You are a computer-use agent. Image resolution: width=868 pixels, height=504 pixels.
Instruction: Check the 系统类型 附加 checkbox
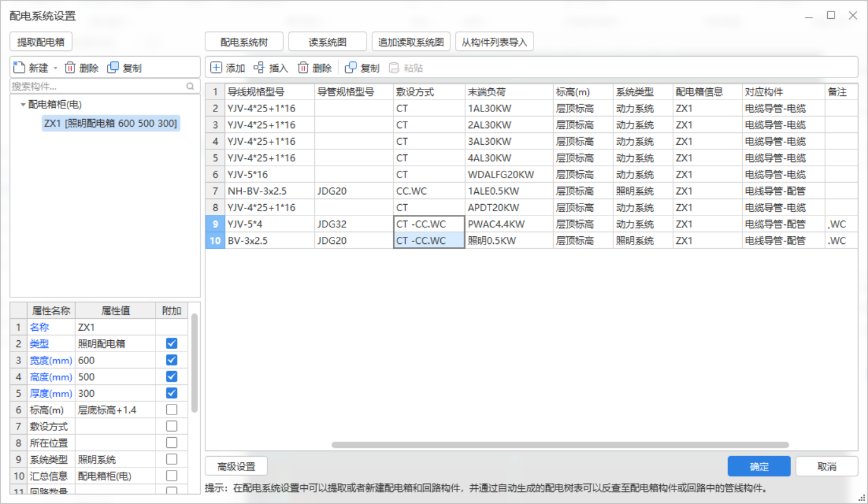171,459
